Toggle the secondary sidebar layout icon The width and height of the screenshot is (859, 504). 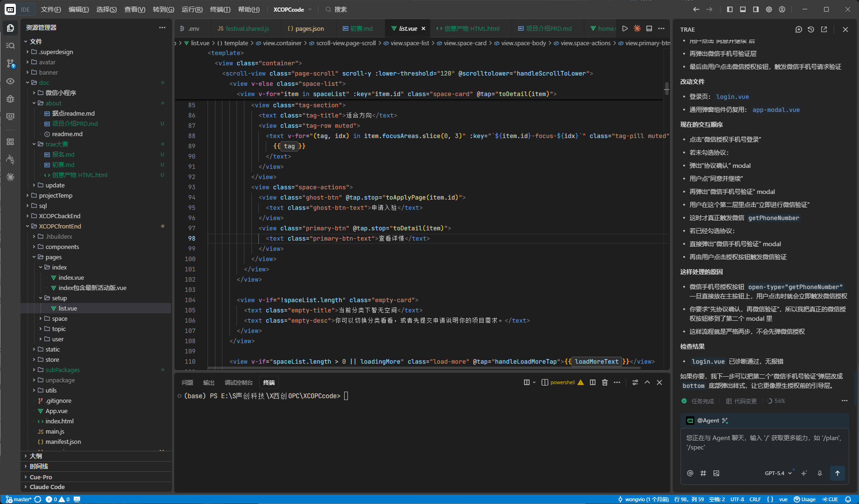click(x=756, y=9)
